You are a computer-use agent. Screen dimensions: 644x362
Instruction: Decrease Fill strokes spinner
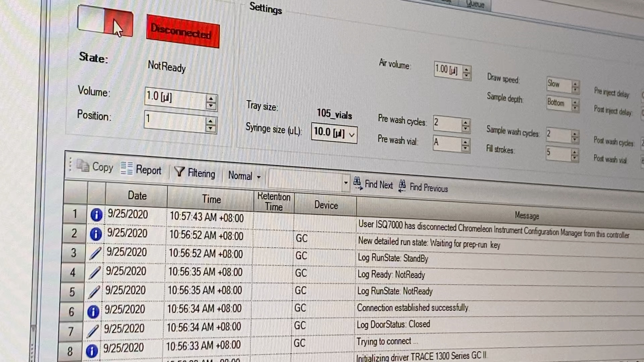tap(575, 158)
